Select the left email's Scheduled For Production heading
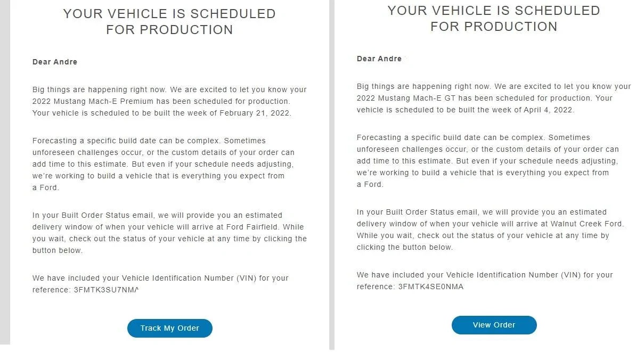644x352 pixels. (169, 22)
